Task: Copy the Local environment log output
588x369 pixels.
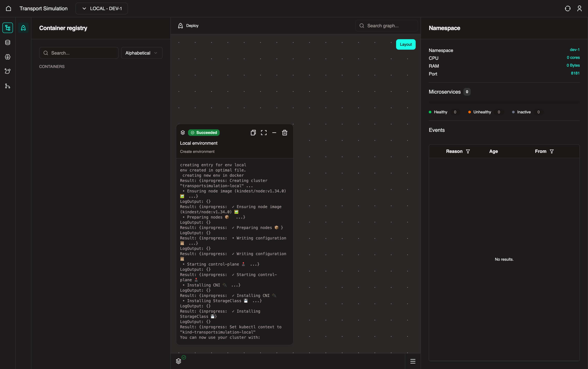Action: [x=253, y=133]
